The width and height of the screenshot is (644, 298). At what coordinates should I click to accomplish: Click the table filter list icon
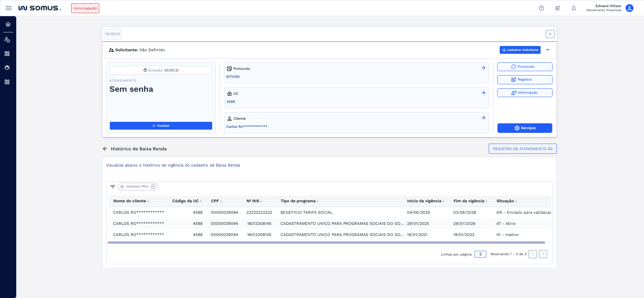pyautogui.click(x=113, y=187)
